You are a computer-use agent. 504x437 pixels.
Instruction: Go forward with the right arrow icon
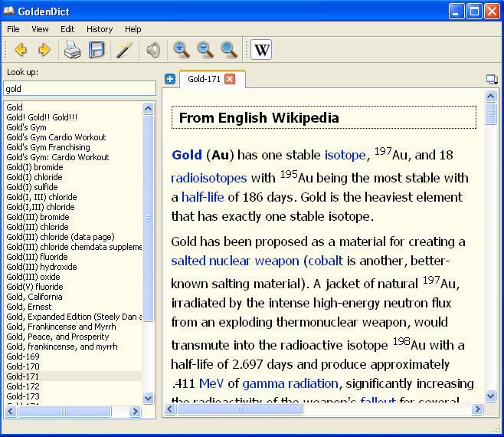click(x=44, y=50)
